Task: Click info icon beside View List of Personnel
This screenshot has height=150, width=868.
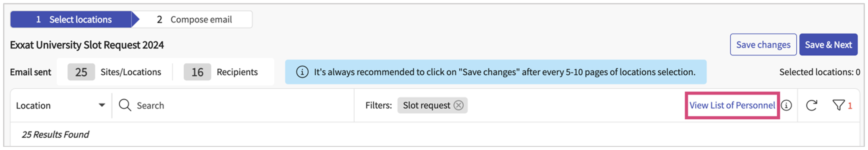Action: [786, 105]
